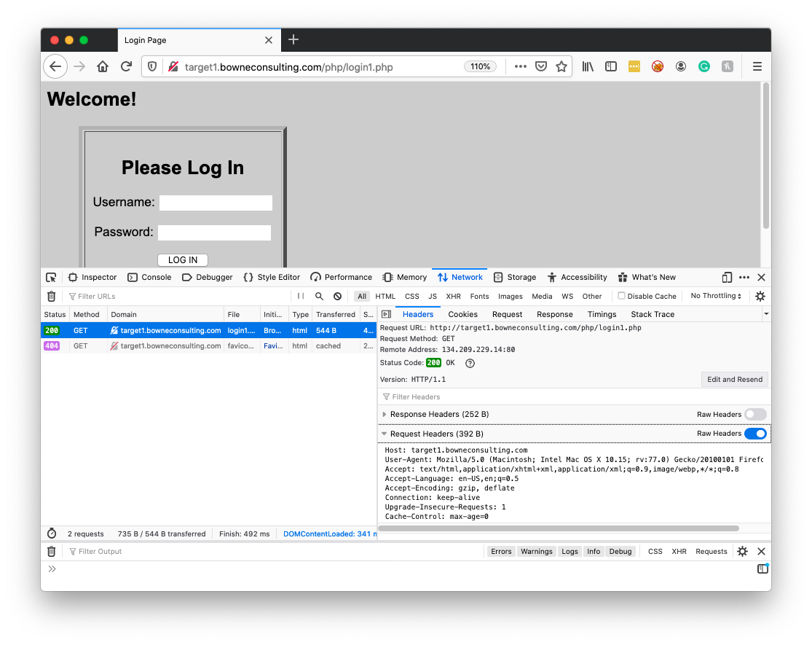This screenshot has height=645, width=812.
Task: Select the Timings details tab
Action: point(602,314)
